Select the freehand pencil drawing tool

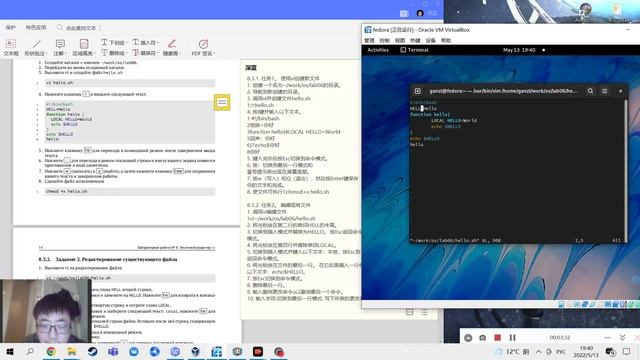(171, 47)
